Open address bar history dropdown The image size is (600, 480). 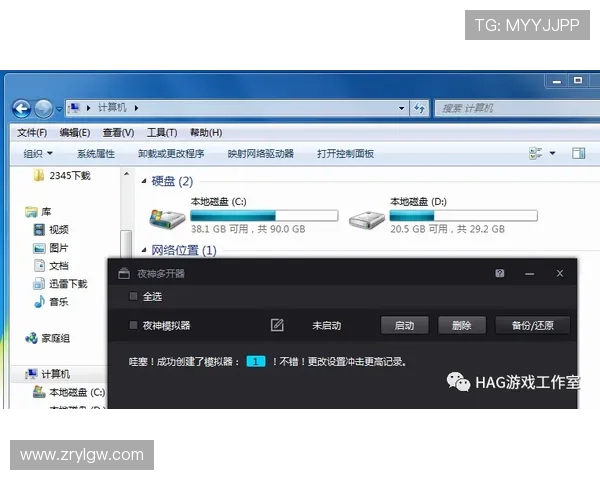click(x=401, y=108)
